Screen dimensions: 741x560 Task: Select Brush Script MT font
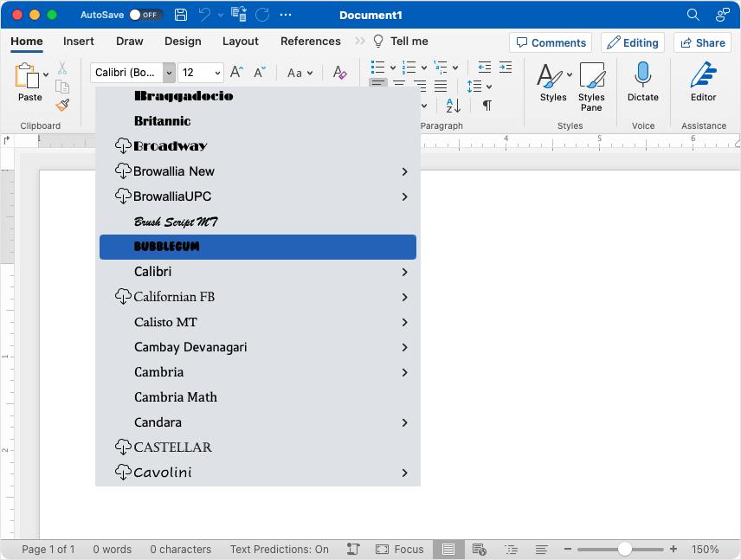tap(258, 222)
